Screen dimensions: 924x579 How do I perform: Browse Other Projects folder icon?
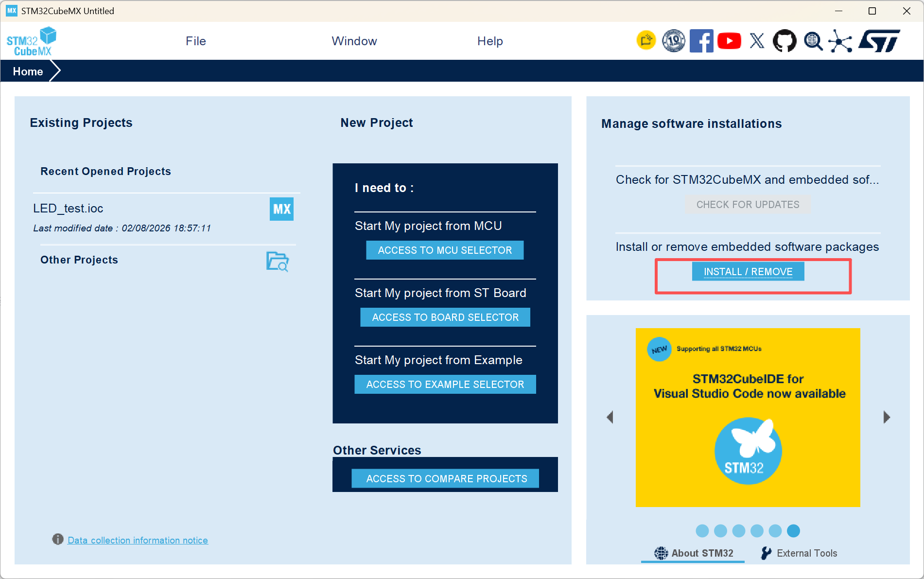[x=278, y=261]
